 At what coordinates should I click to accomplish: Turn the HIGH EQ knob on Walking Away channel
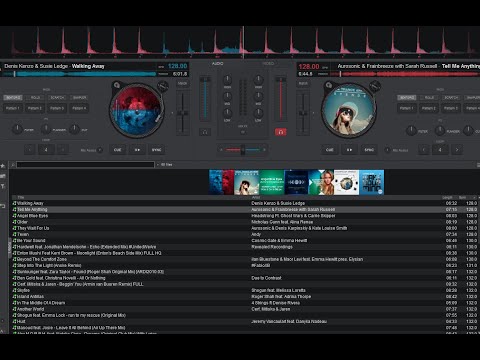coord(227,80)
